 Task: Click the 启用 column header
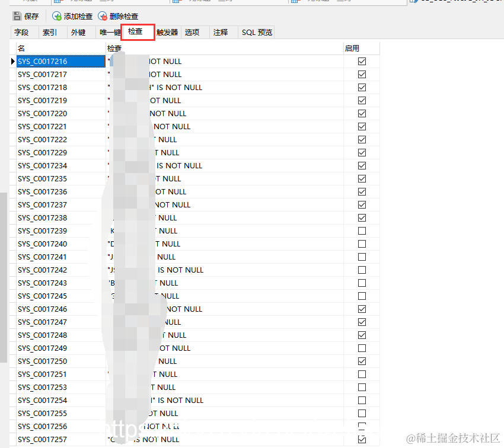(361, 49)
